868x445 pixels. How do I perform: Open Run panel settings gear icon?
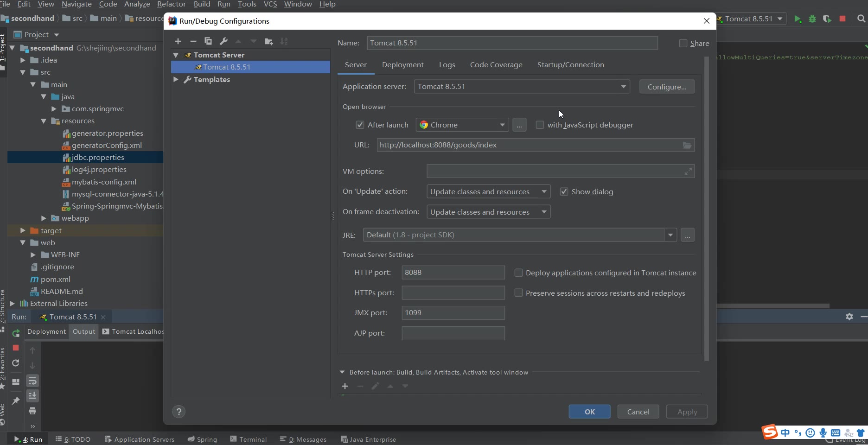coord(849,317)
